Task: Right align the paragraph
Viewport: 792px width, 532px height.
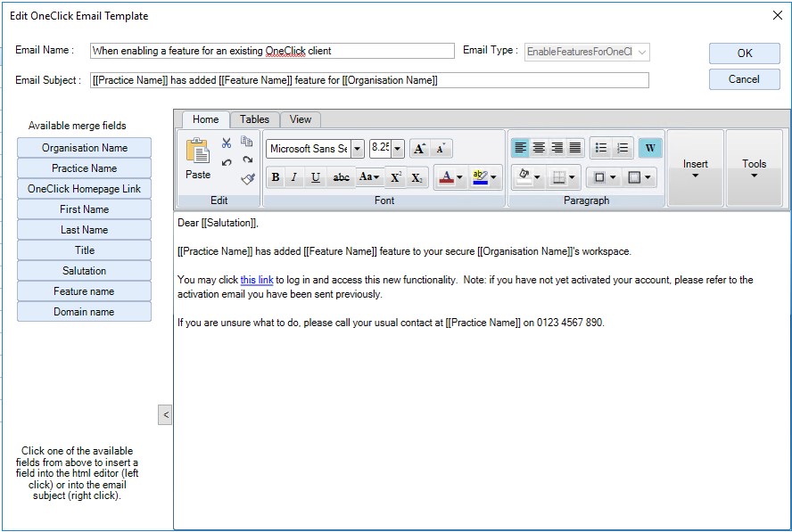Action: (x=557, y=148)
